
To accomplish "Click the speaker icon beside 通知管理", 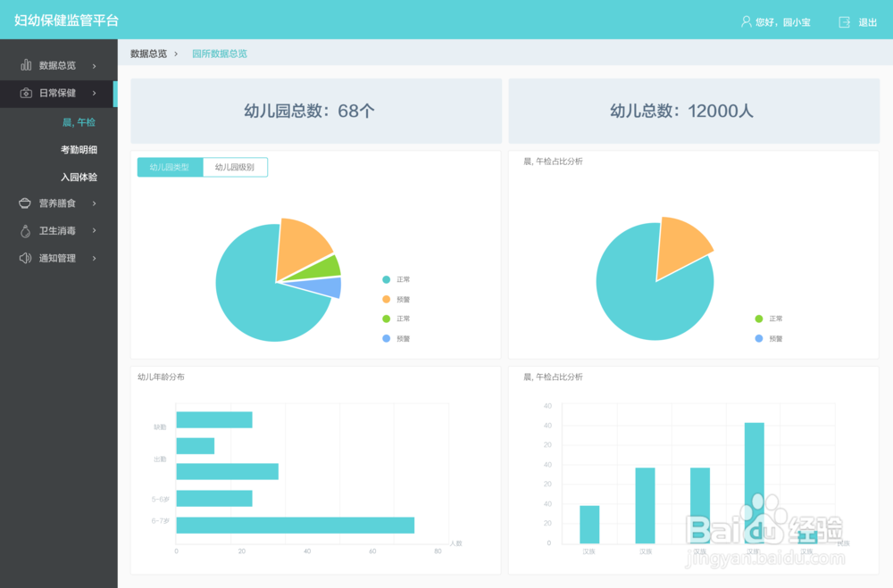I will (25, 258).
